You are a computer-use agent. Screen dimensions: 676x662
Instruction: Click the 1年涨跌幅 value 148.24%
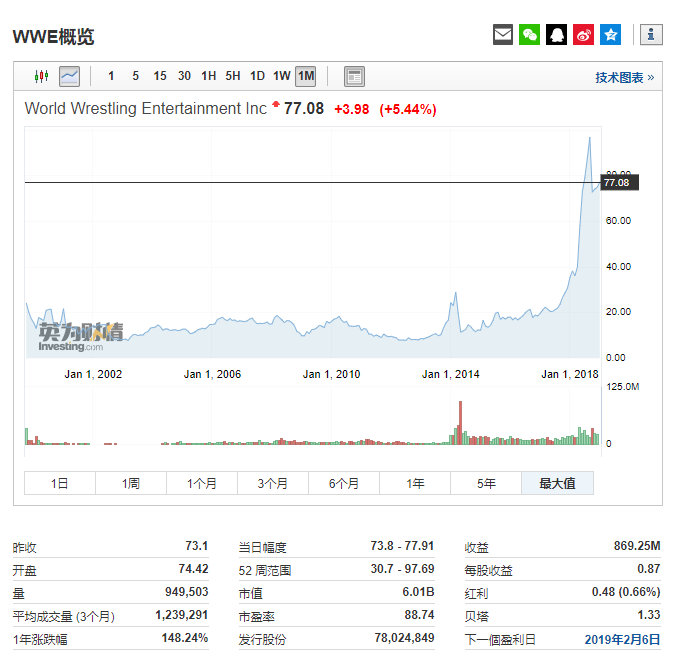(x=185, y=637)
